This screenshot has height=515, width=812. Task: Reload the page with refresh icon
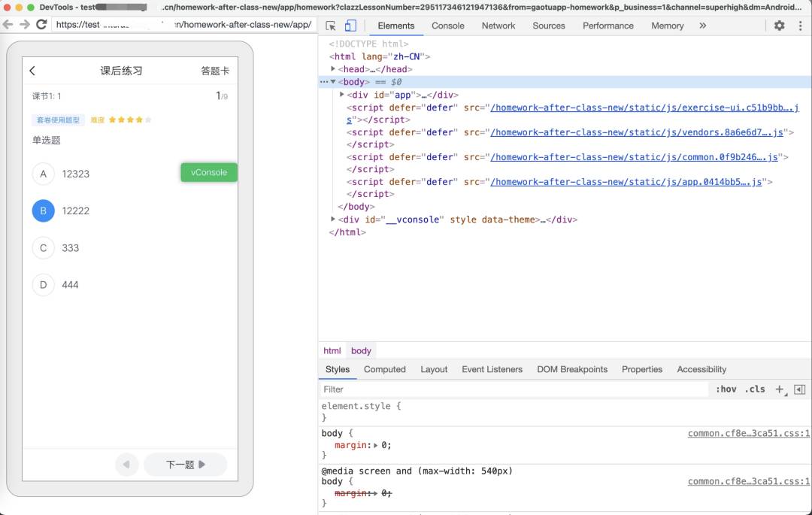42,24
